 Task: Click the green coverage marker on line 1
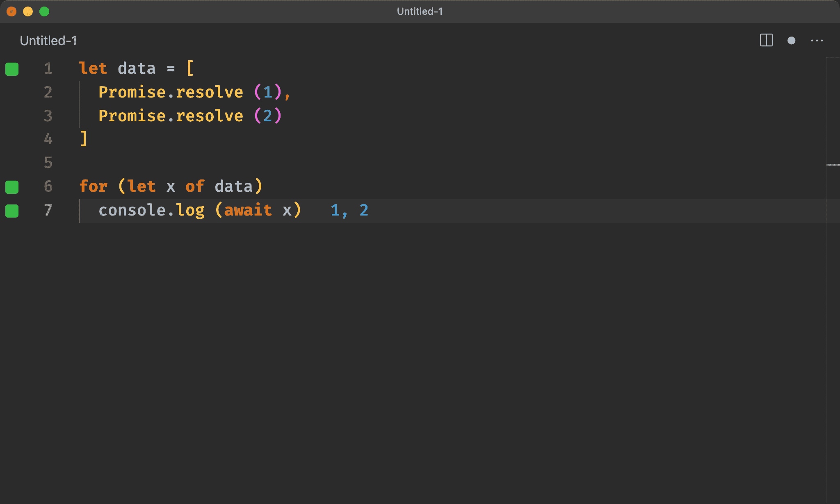point(12,69)
